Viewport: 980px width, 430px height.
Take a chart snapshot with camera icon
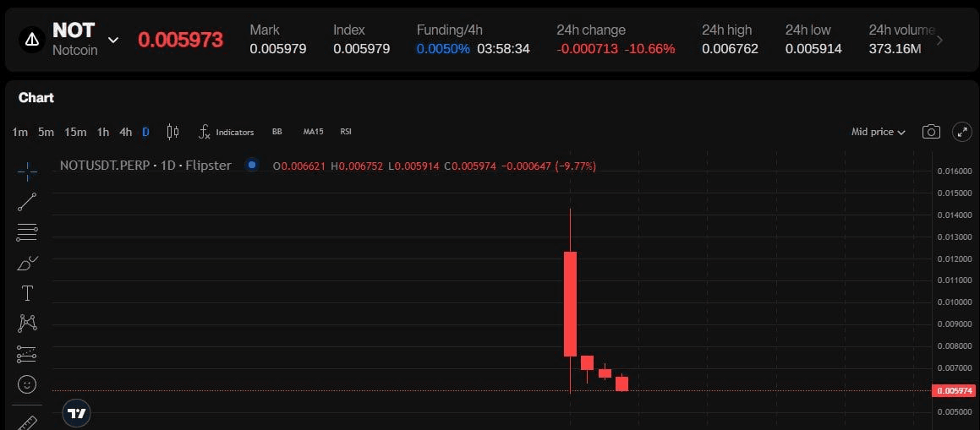coord(931,132)
